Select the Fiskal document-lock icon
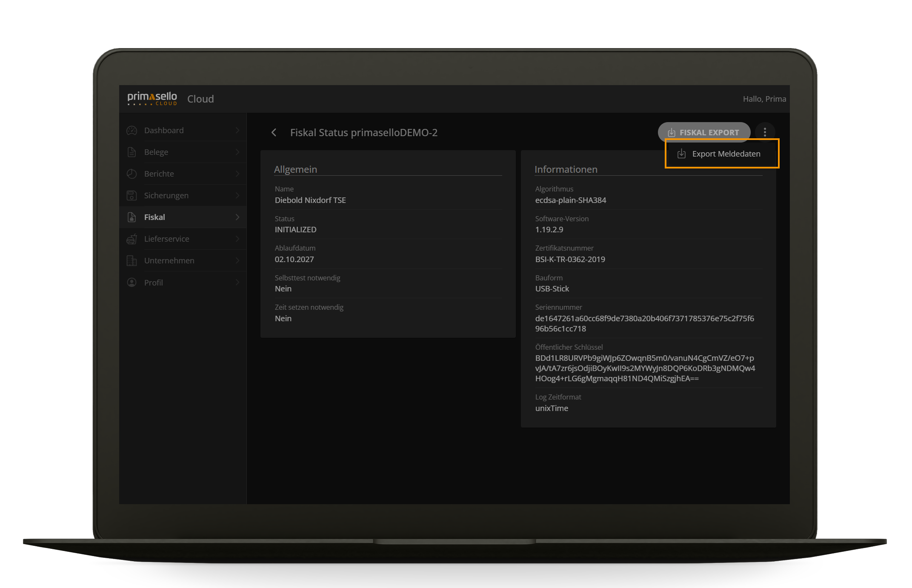Screen dimensions: 912x588 [131, 217]
